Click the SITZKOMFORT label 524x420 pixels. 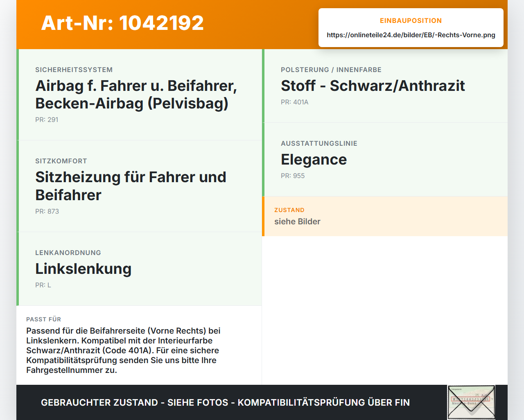click(x=61, y=161)
